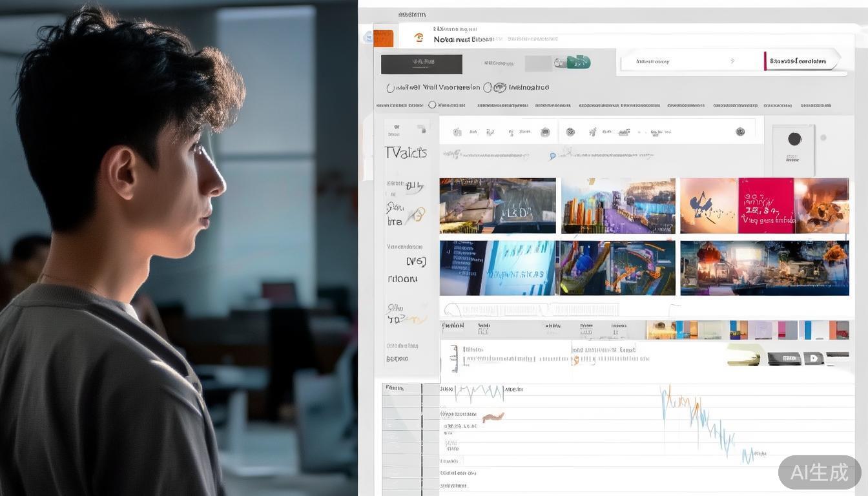The width and height of the screenshot is (868, 496).
Task: Open the crimson red poster thumbnail
Action: (x=765, y=205)
